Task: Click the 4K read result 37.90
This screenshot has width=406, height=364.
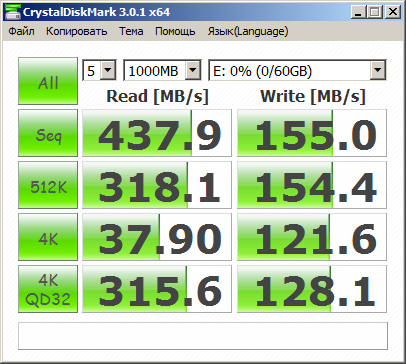Action: coord(157,237)
